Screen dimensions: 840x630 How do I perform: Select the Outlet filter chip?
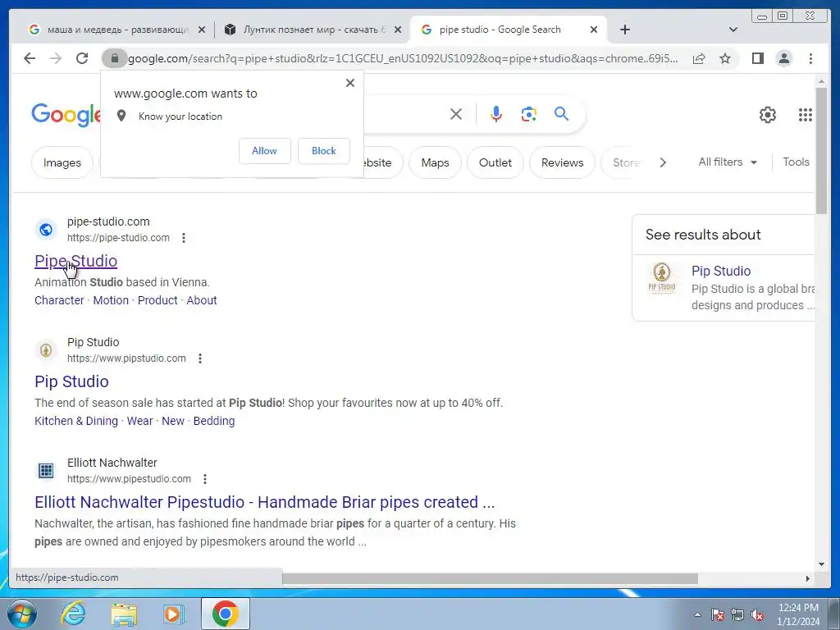[495, 162]
